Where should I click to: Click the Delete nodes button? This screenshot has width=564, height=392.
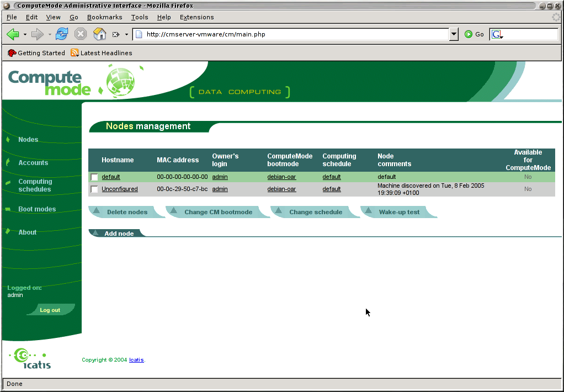tap(126, 212)
